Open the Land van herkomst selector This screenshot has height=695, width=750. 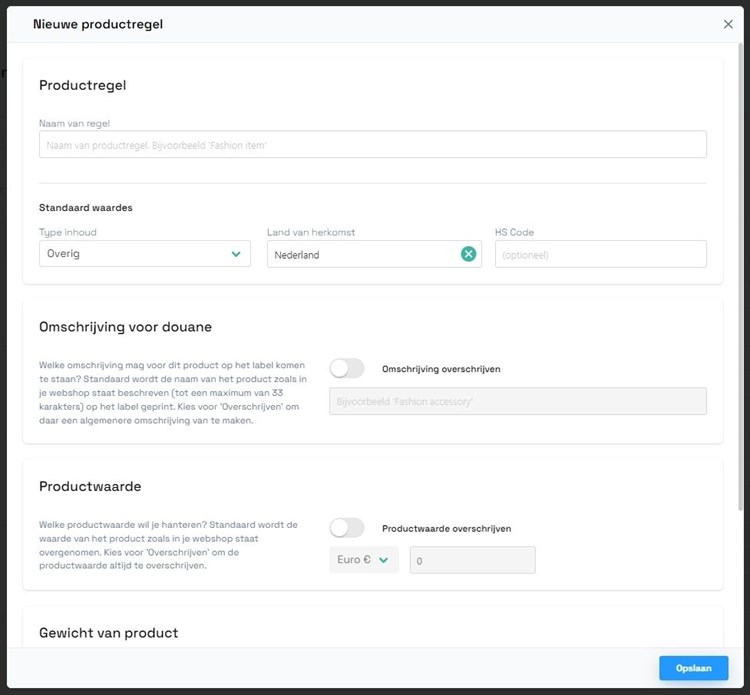[x=360, y=254]
